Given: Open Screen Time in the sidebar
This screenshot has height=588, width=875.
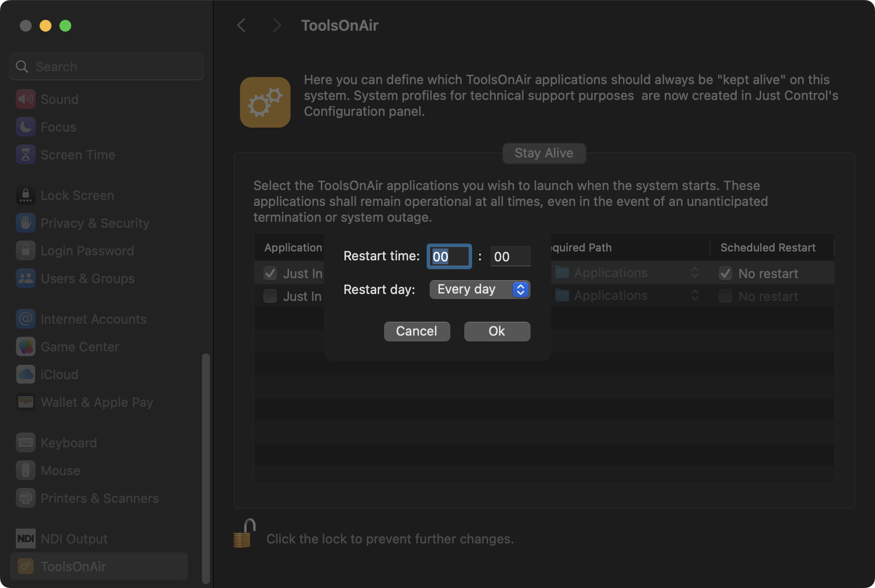Looking at the screenshot, I should (99, 154).
